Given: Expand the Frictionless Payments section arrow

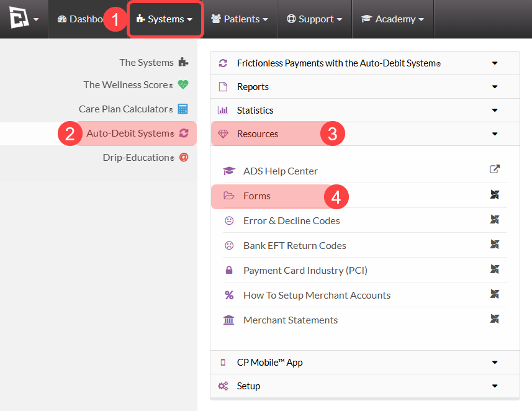Looking at the screenshot, I should click(x=495, y=63).
